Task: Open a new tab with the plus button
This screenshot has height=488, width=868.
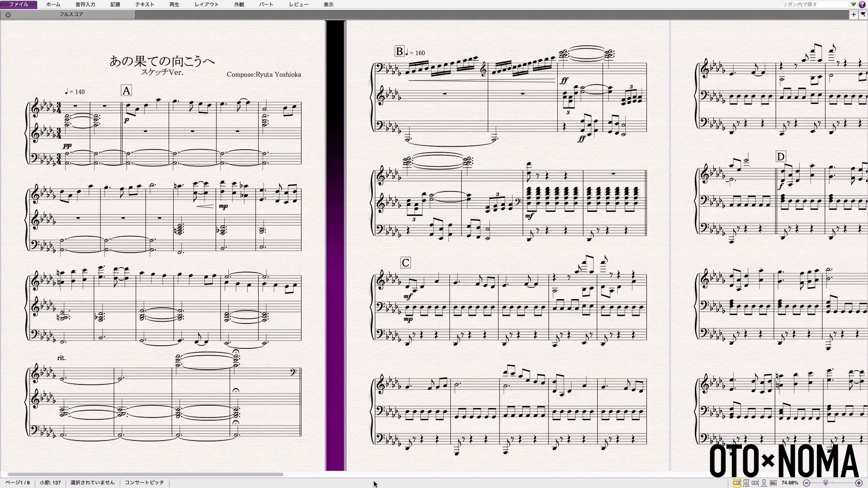Action: (x=854, y=14)
